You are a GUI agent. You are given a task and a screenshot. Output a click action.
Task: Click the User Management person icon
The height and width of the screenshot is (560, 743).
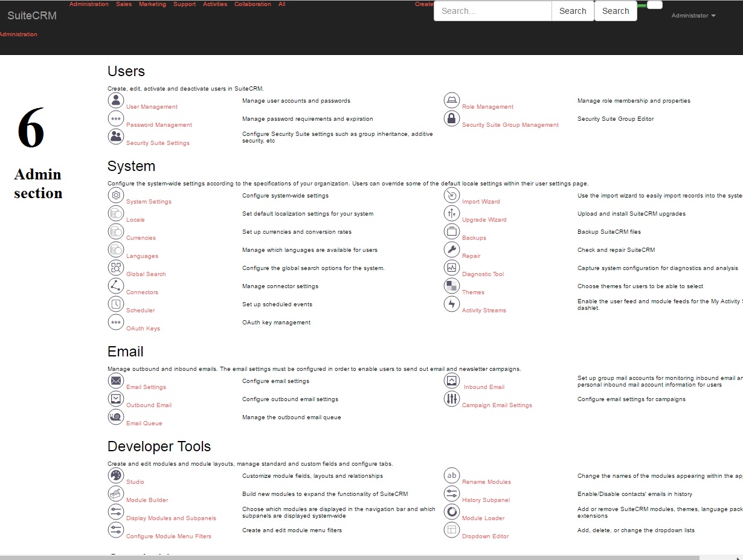click(x=116, y=100)
